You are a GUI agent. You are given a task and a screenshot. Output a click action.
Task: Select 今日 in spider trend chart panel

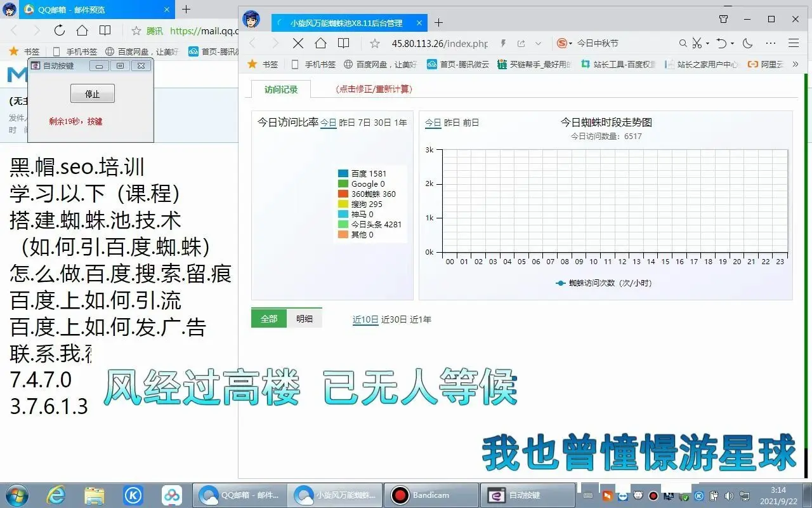point(433,123)
